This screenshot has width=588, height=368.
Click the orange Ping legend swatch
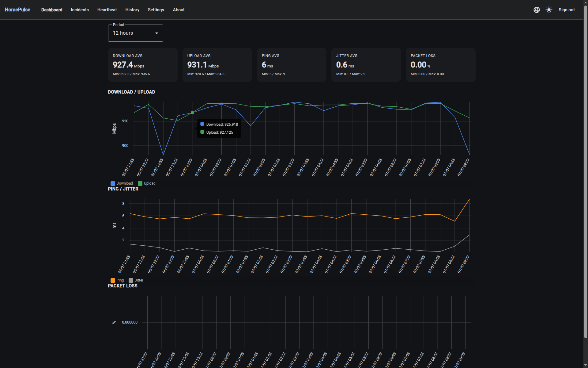point(113,280)
